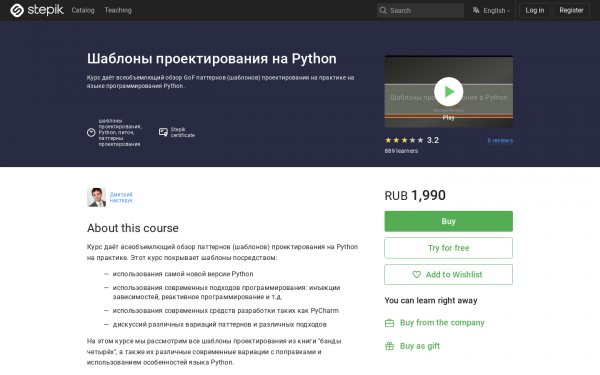600x375 pixels.
Task: Click the Stepik logo
Action: (x=37, y=10)
